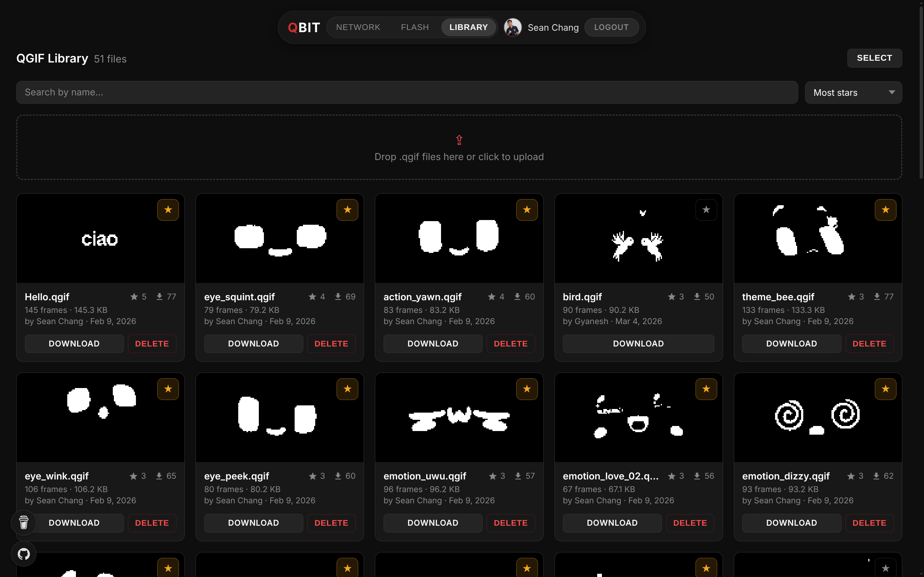
Task: Click the emotion_love_02 file name
Action: point(611,476)
